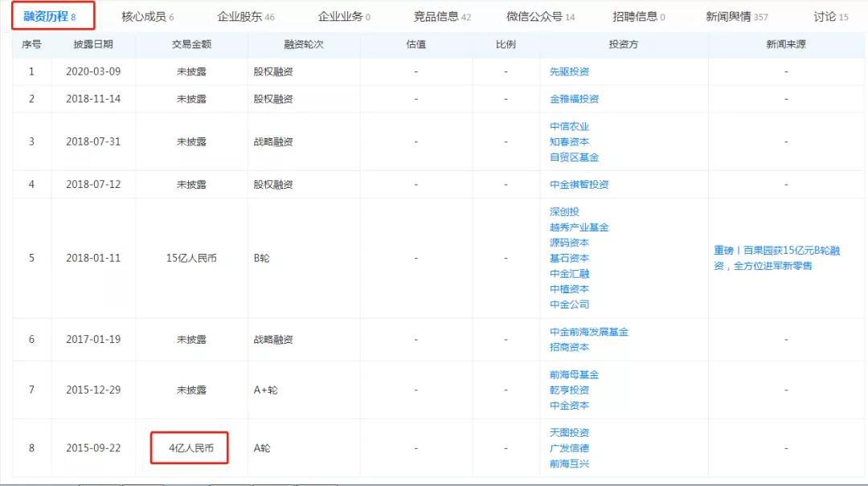Click the 比例 column header

506,44
